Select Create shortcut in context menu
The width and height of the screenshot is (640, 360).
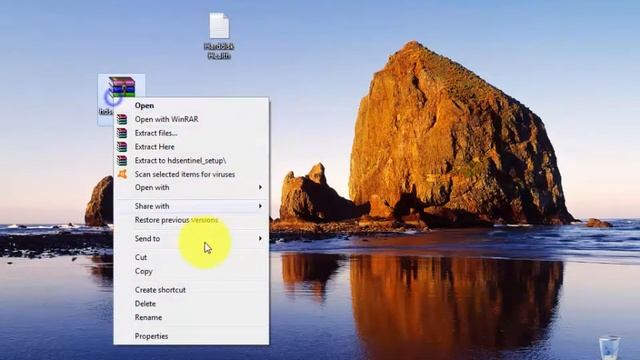(191, 290)
